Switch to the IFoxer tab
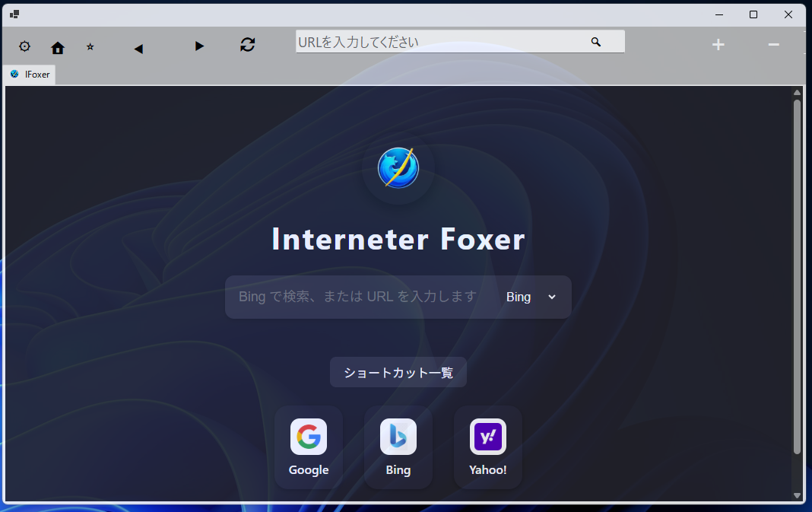 [x=29, y=74]
